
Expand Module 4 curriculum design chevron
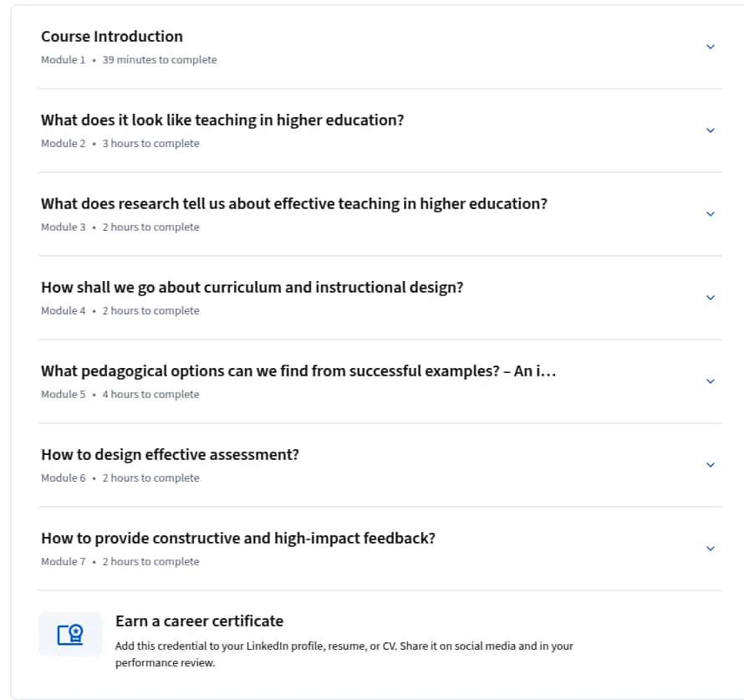[711, 298]
